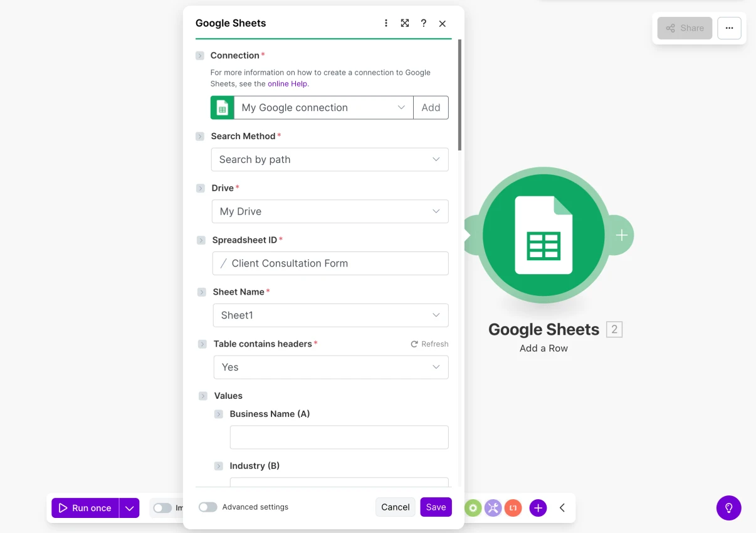Image resolution: width=756 pixels, height=533 pixels.
Task: Click the green scenario settings gear icon
Action: tap(473, 508)
